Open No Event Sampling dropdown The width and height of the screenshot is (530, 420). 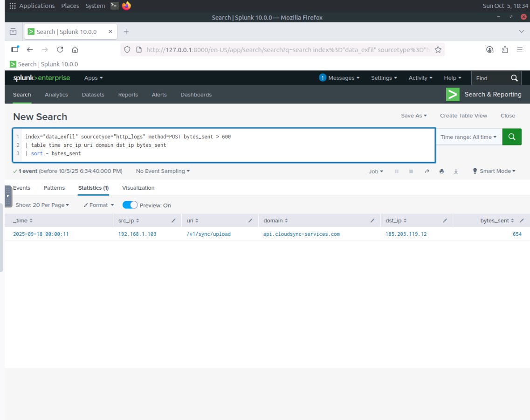(x=163, y=172)
